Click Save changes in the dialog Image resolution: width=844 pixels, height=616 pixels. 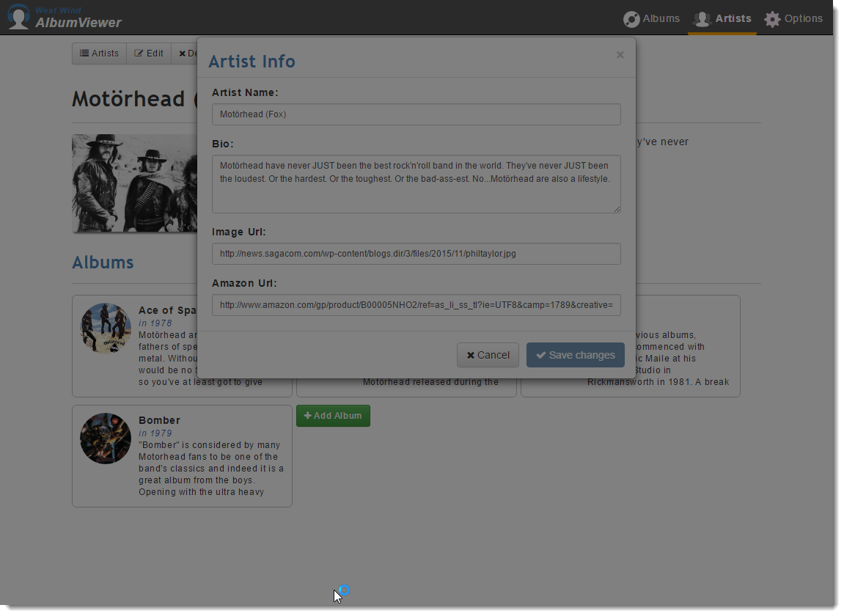point(576,355)
